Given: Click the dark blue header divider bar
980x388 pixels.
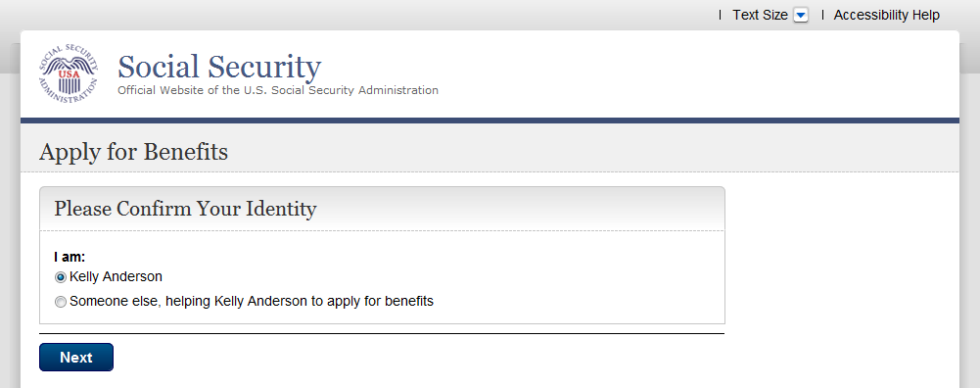Looking at the screenshot, I should coord(490,121).
